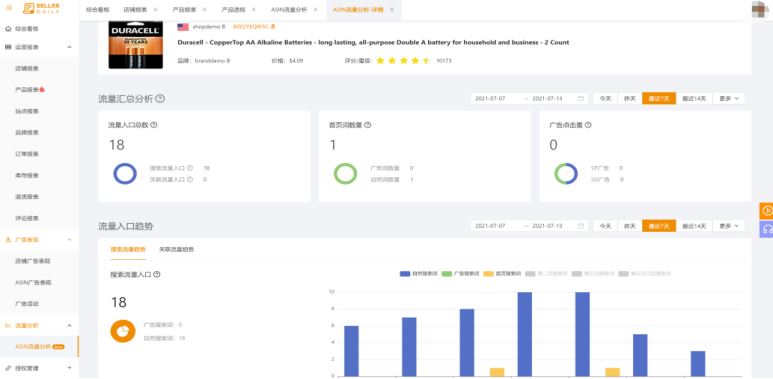Select 最近14天 in 流量汇总分析 range buttons
773x379 pixels.
tap(694, 99)
